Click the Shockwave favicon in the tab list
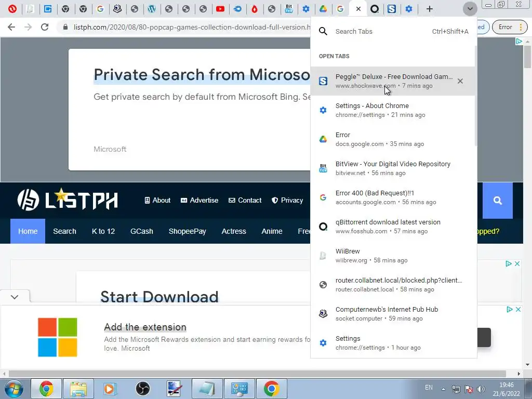 323,81
